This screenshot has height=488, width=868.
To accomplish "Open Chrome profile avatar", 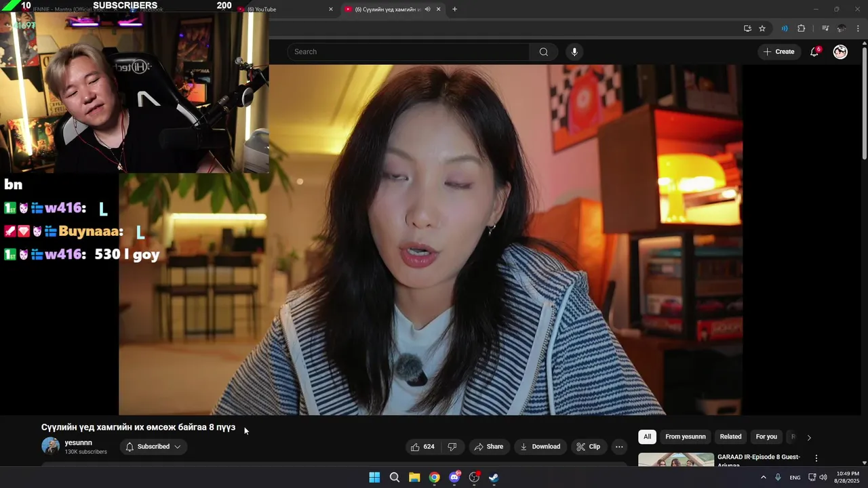I will (x=842, y=28).
